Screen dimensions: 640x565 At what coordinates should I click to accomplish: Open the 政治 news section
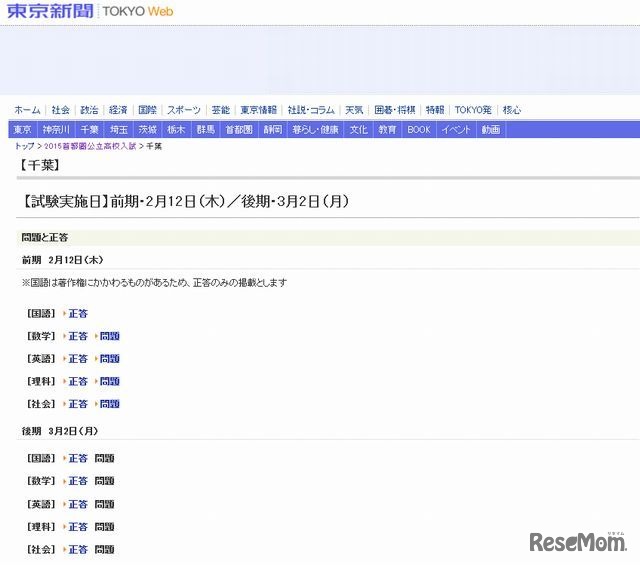tap(89, 110)
